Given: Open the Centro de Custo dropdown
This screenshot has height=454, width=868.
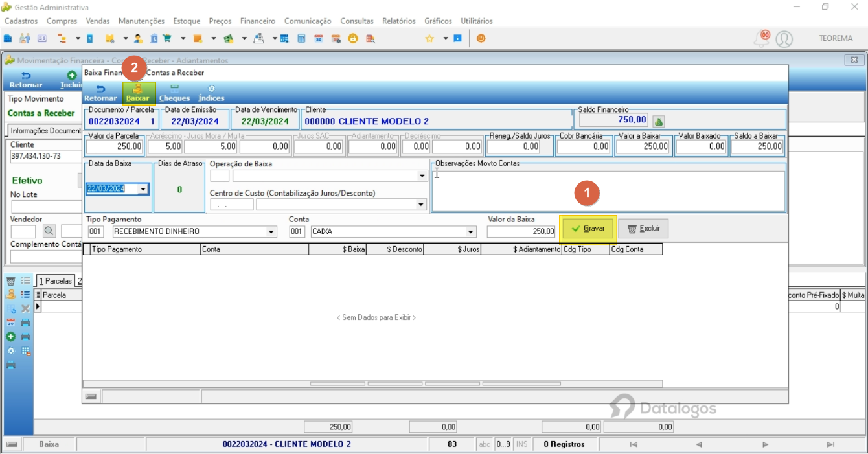Looking at the screenshot, I should pyautogui.click(x=422, y=205).
